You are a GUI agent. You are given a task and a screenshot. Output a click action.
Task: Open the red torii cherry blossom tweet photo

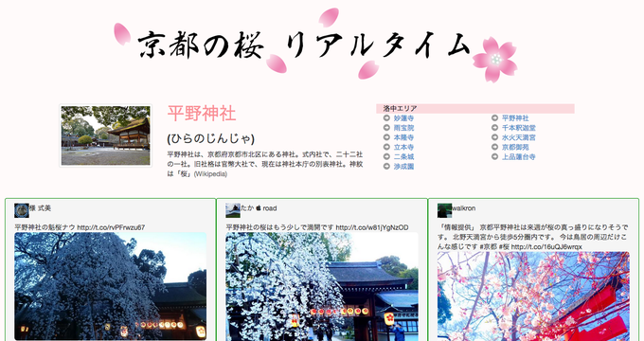click(533, 296)
